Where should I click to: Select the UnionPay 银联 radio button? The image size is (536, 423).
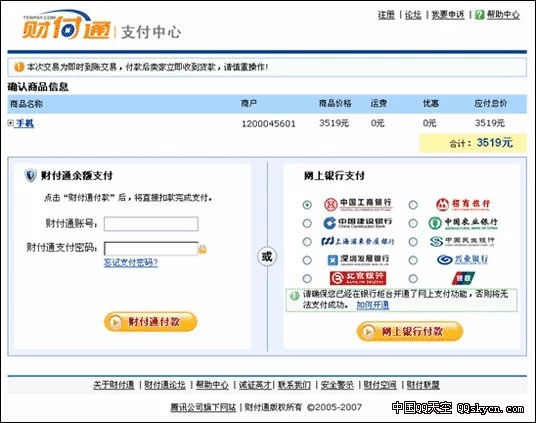tap(413, 279)
